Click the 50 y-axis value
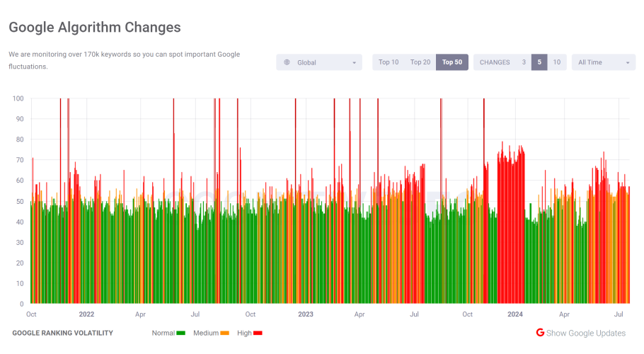The width and height of the screenshot is (644, 354). (x=20, y=201)
